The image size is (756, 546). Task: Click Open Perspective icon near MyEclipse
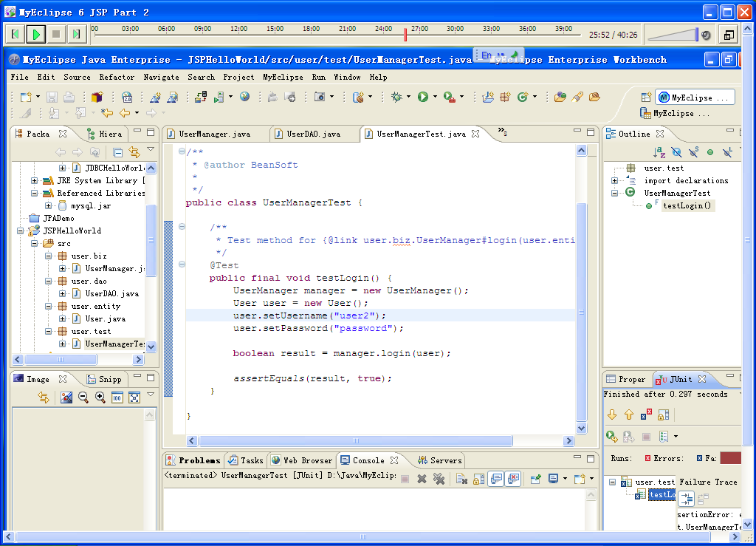pos(646,97)
